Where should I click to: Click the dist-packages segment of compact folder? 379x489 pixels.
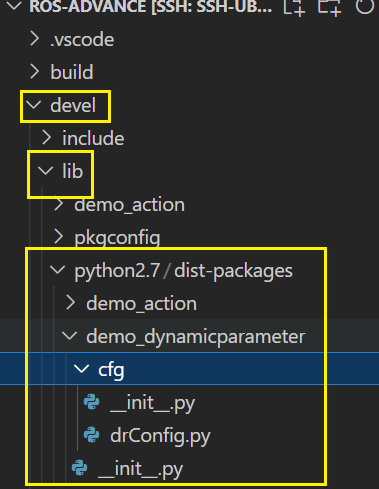pyautogui.click(x=233, y=271)
